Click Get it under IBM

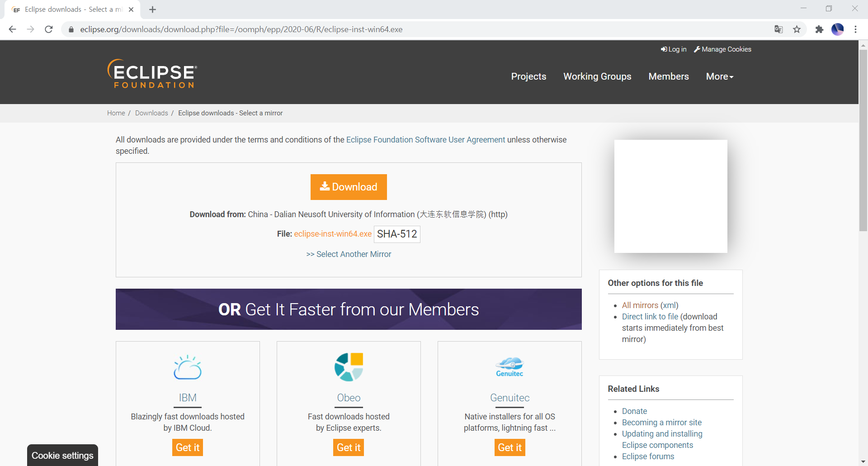tap(188, 447)
